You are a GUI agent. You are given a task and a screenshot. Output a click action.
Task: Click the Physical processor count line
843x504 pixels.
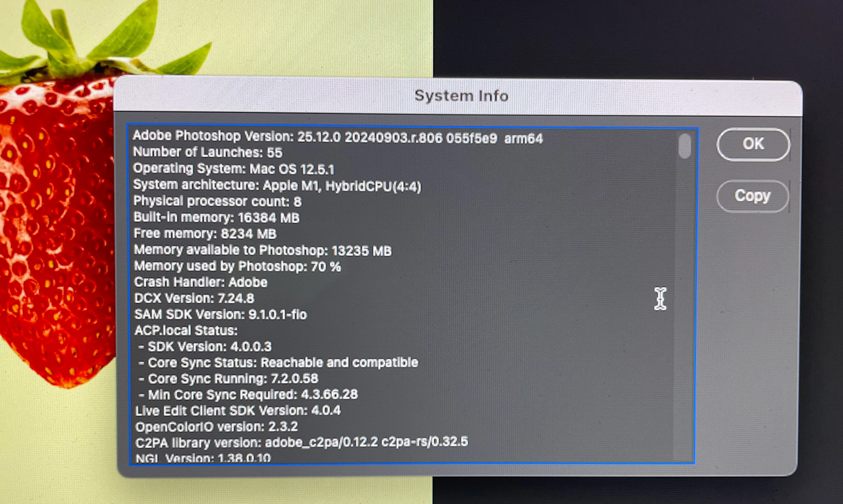(217, 201)
